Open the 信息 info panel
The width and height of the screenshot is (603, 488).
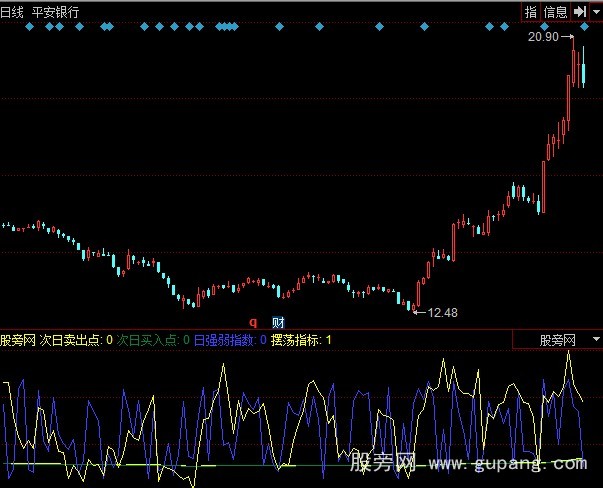556,12
